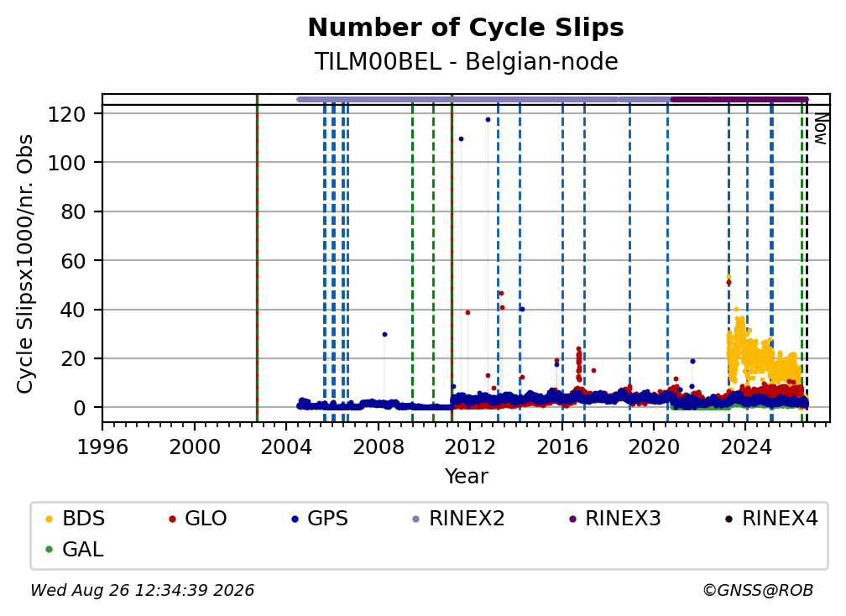Click the 1996 tick label on x-axis
This screenshot has height=616, width=846.
coord(102,446)
